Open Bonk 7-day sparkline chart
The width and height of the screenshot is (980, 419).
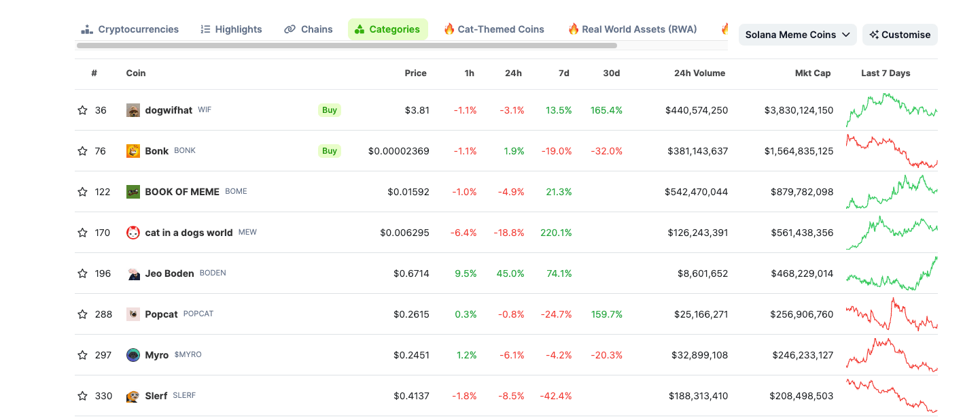892,151
